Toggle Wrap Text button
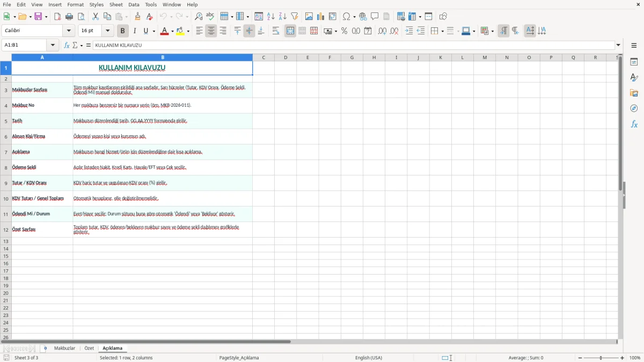The image size is (644, 362). [x=276, y=31]
